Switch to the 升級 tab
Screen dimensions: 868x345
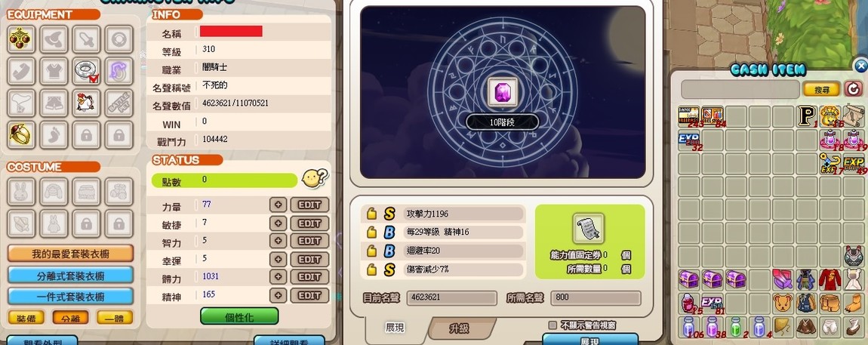pyautogui.click(x=460, y=328)
